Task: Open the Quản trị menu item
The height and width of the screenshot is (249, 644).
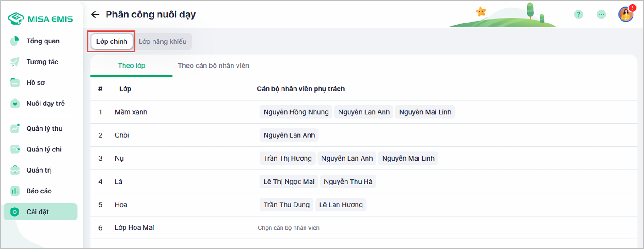Action: [39, 170]
